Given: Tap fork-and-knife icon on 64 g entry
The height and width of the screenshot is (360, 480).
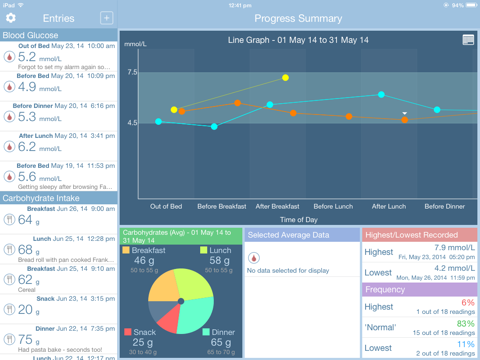Looking at the screenshot, I should click(x=10, y=220).
